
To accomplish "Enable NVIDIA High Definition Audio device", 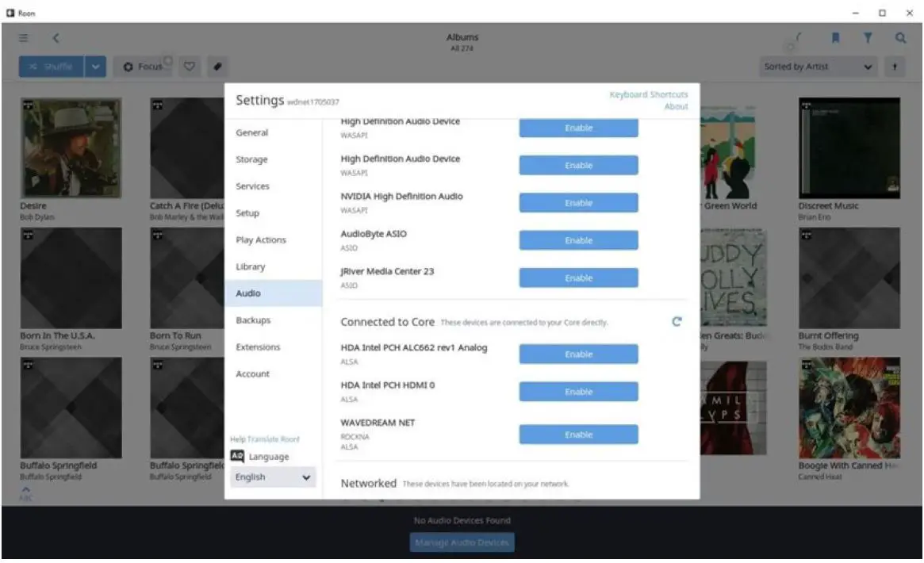I will [x=578, y=202].
